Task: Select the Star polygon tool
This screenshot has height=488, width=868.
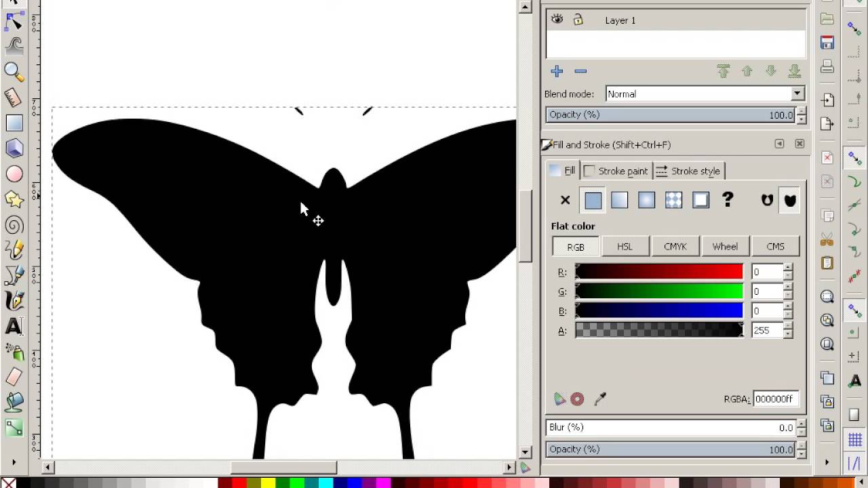Action: coord(14,199)
